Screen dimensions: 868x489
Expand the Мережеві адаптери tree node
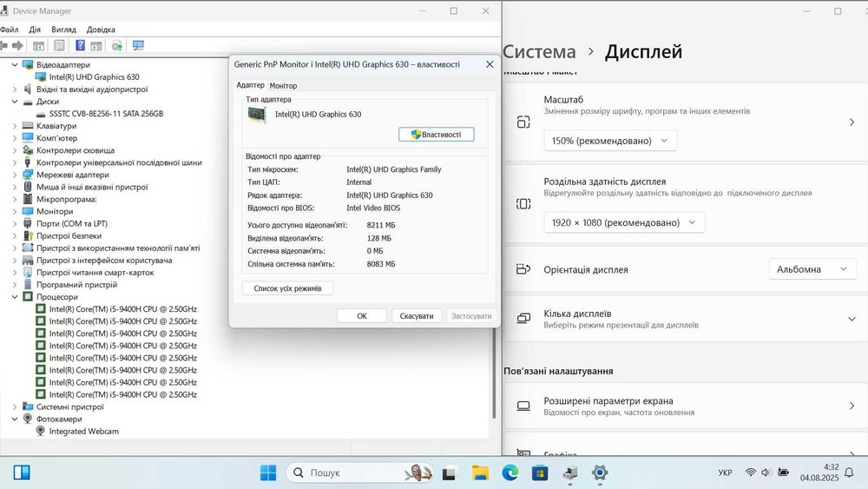click(x=15, y=175)
